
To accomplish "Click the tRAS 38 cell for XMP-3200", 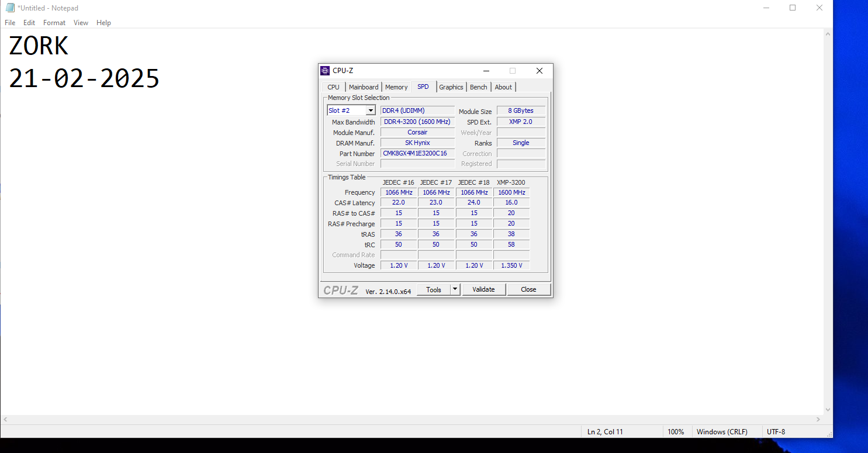I will point(511,234).
